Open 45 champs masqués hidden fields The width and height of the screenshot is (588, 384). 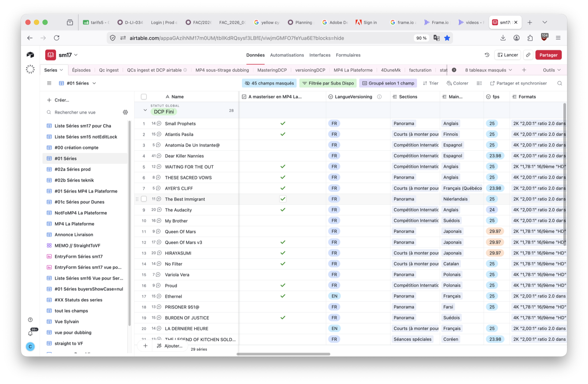point(269,83)
